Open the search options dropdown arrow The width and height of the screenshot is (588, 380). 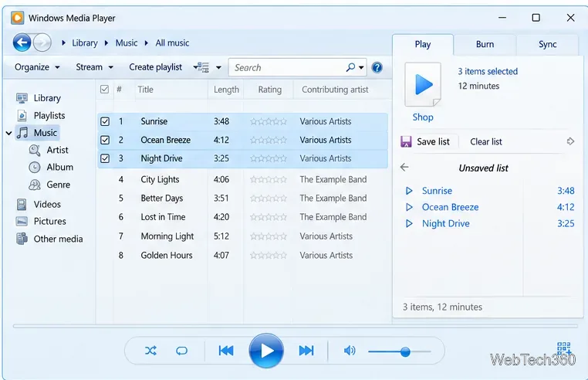(x=361, y=68)
